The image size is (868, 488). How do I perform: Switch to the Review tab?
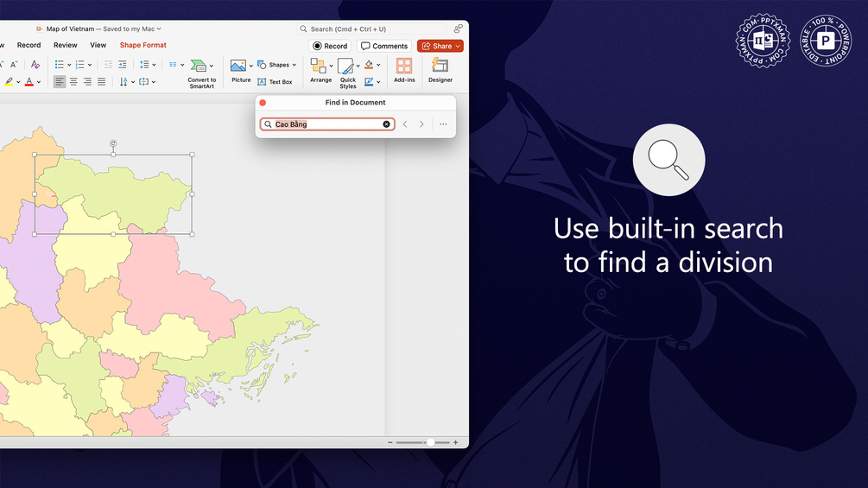(x=66, y=46)
